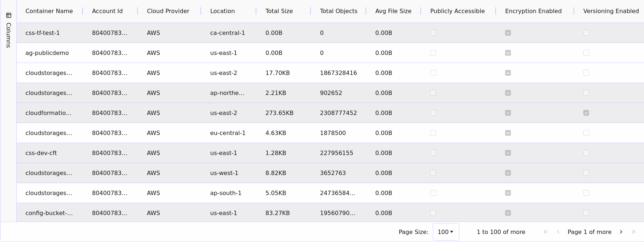Jump to the first page arrow
The height and width of the screenshot is (242, 644).
tap(546, 232)
